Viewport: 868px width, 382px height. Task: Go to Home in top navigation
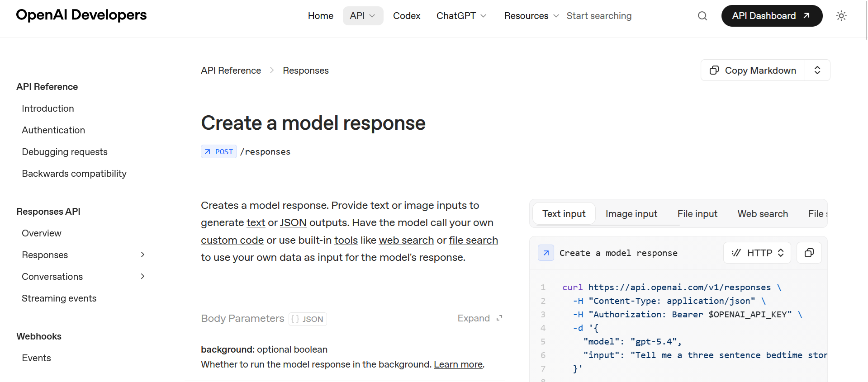click(x=321, y=16)
